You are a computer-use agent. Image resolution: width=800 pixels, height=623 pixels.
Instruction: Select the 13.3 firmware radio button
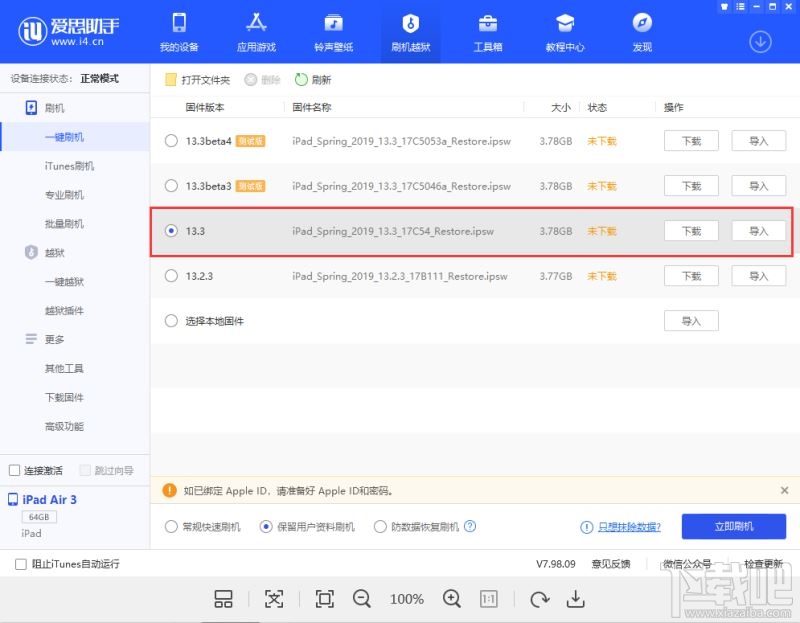(x=171, y=231)
